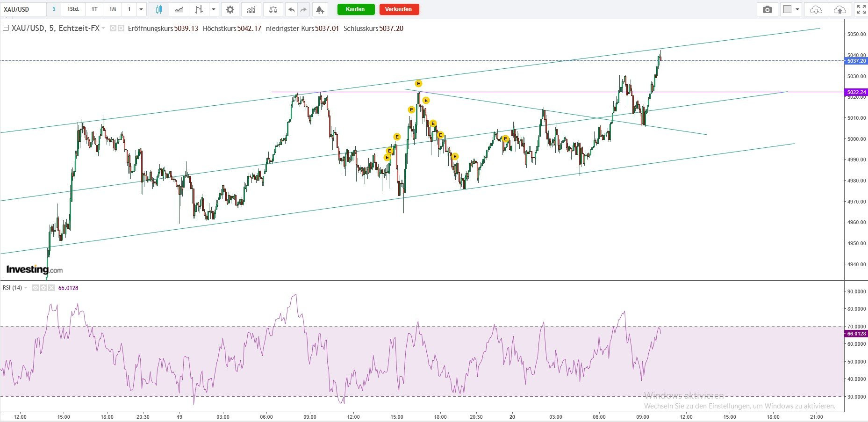Image resolution: width=868 pixels, height=422 pixels.
Task: Click the compare symbols scales icon
Action: (x=273, y=9)
